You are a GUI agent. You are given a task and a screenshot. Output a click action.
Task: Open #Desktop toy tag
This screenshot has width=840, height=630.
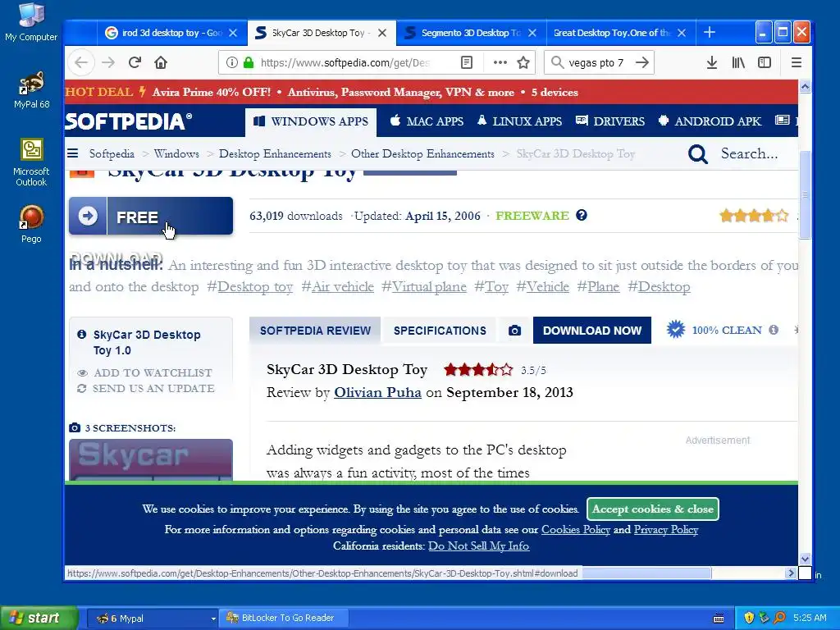click(x=250, y=286)
